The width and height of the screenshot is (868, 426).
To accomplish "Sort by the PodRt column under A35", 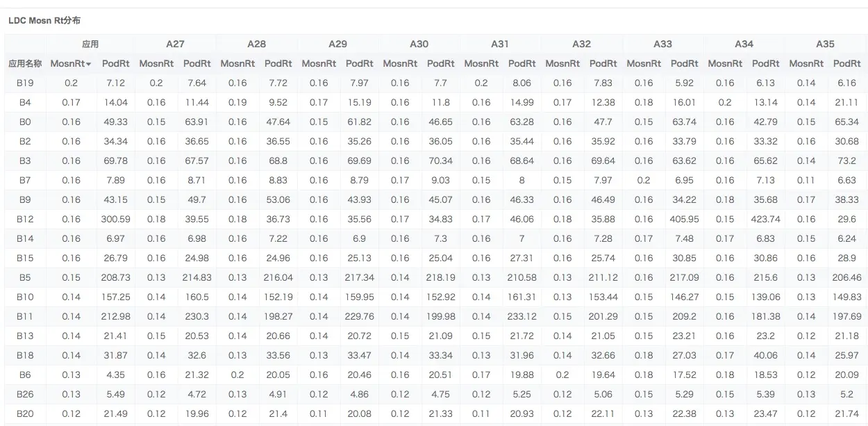I will click(846, 63).
